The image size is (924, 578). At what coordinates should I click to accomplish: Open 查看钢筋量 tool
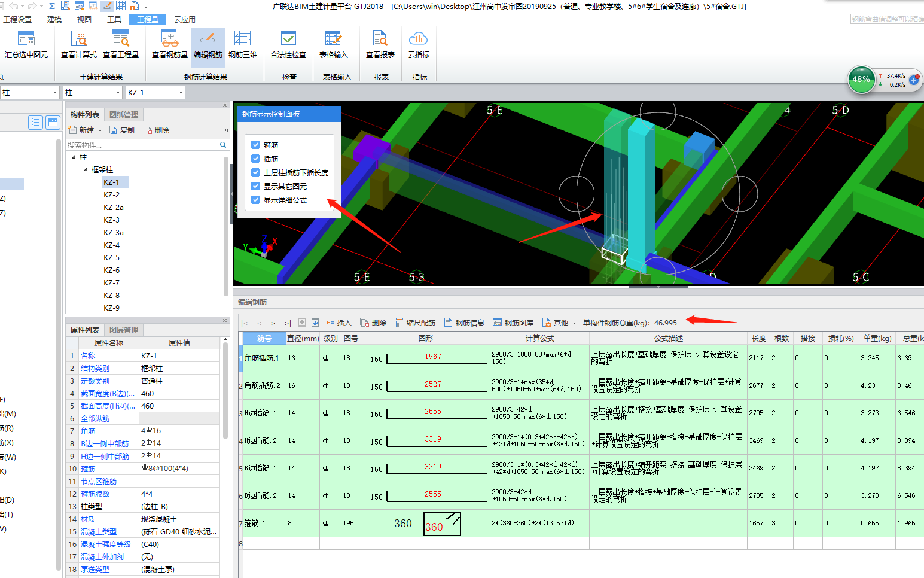tap(170, 45)
